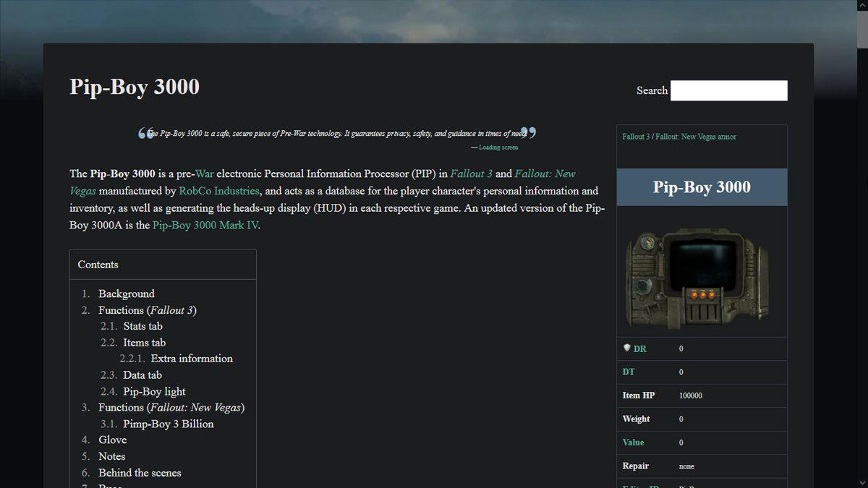Click the Repair label in infobox
The width and height of the screenshot is (868, 488).
(x=635, y=466)
